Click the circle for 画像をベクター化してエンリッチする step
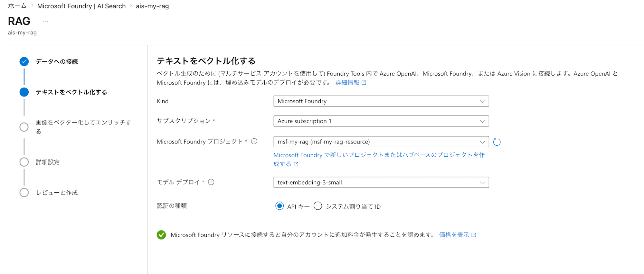This screenshot has width=644, height=274. tap(24, 127)
